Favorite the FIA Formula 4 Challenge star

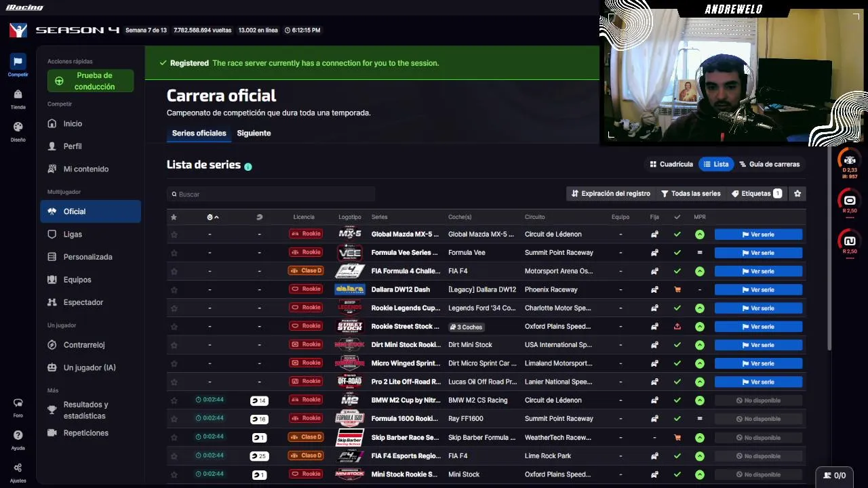point(174,271)
